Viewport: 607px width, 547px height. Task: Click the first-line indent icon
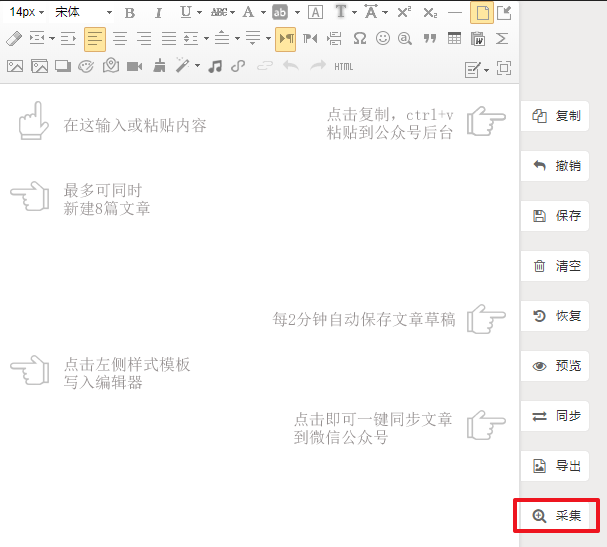[37, 38]
